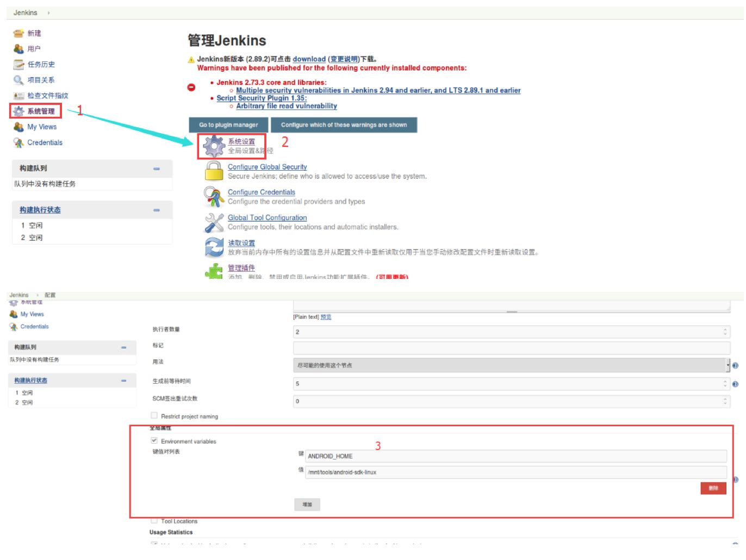Open Script Security Plugin 1.35 link
This screenshot has height=560, width=746.
click(262, 98)
